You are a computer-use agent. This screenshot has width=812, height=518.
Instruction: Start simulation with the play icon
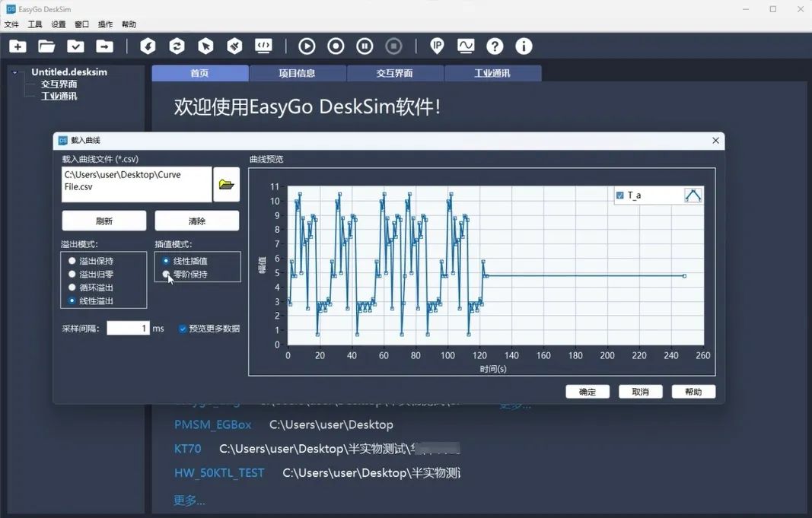click(x=307, y=46)
